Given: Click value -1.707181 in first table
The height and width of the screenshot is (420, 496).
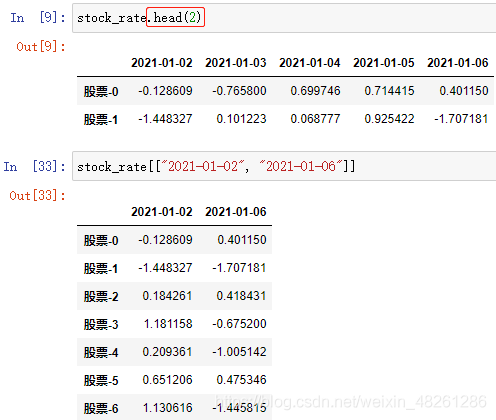Looking at the screenshot, I should [x=461, y=119].
